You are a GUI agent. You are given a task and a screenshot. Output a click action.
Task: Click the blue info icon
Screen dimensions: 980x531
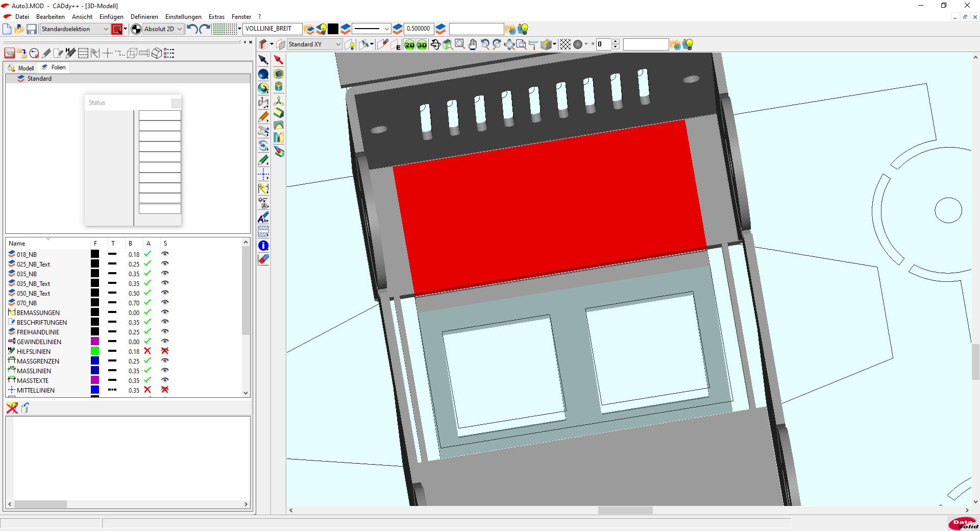tap(263, 246)
